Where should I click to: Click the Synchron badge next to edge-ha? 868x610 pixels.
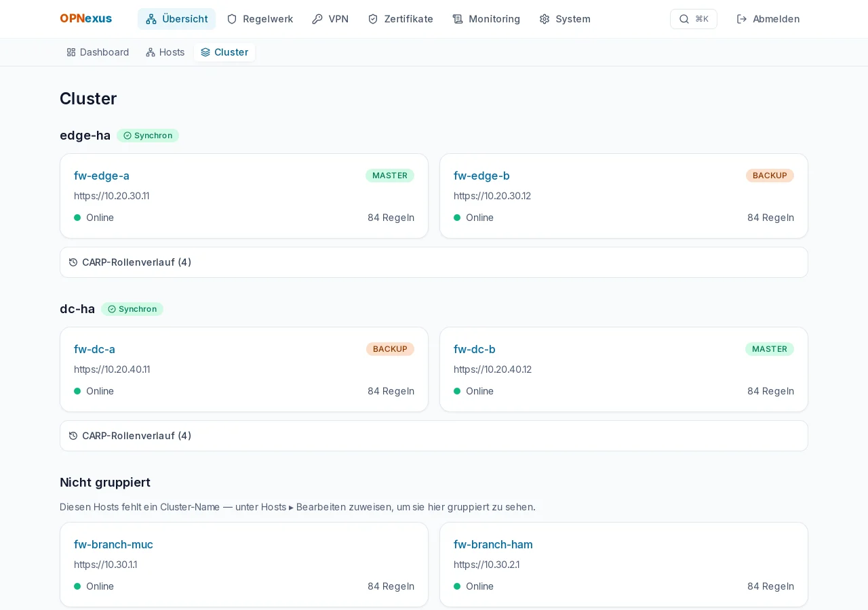(148, 136)
